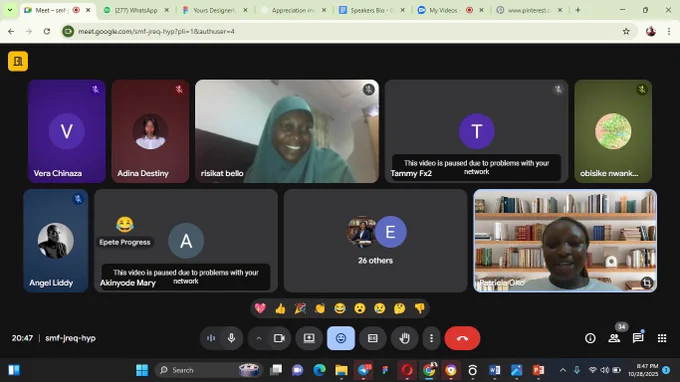Image resolution: width=680 pixels, height=382 pixels.
Task: Send the clapping hands reaction
Action: coord(320,308)
